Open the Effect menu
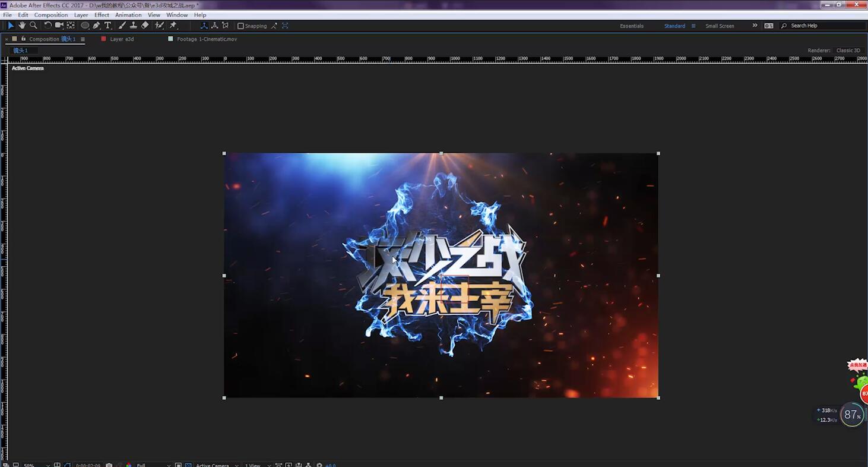The height and width of the screenshot is (467, 868). (102, 15)
